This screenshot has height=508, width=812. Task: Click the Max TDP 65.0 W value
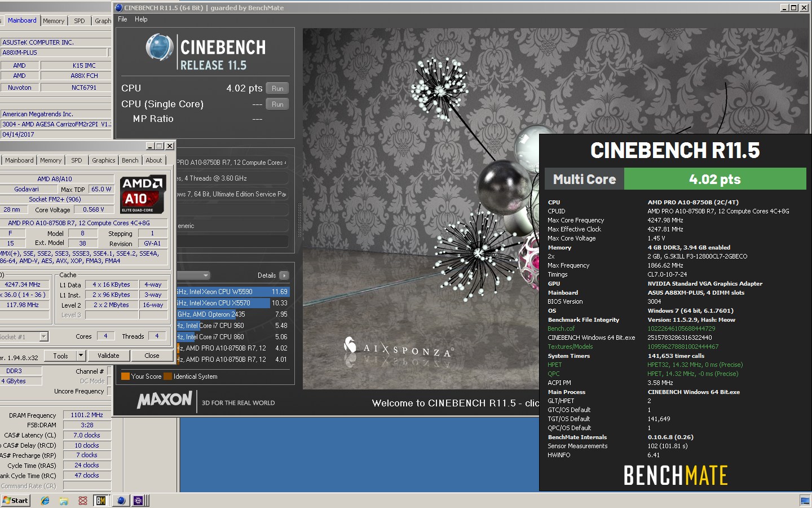click(x=101, y=189)
